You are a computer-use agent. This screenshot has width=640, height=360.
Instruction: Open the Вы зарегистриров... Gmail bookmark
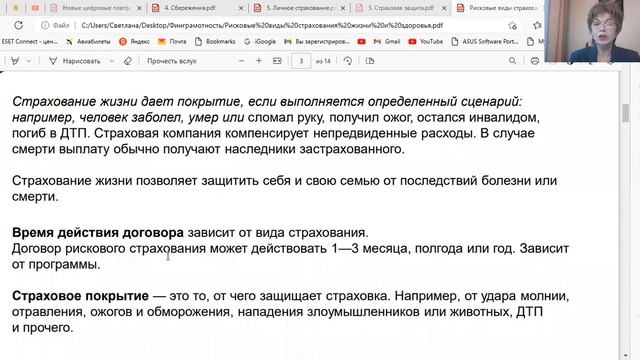click(x=317, y=41)
